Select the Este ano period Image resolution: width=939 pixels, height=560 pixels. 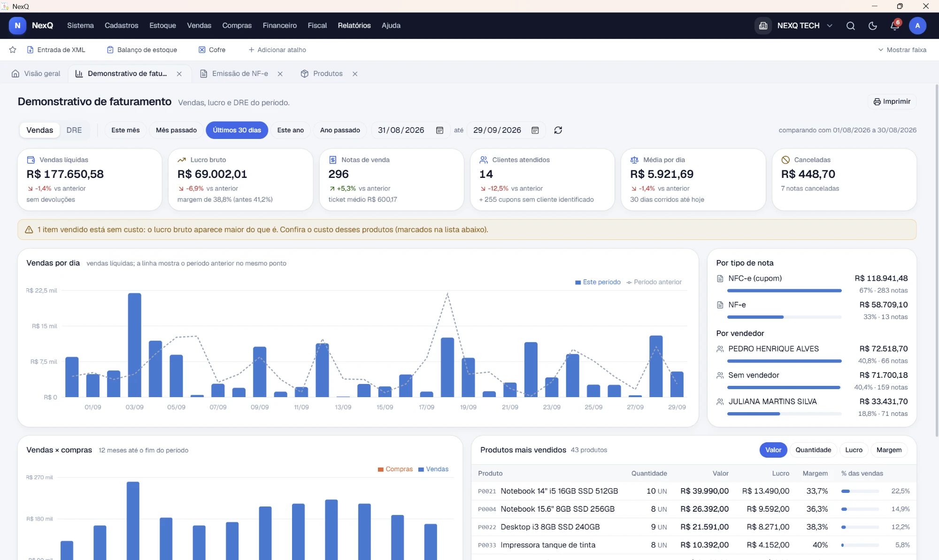[290, 130]
